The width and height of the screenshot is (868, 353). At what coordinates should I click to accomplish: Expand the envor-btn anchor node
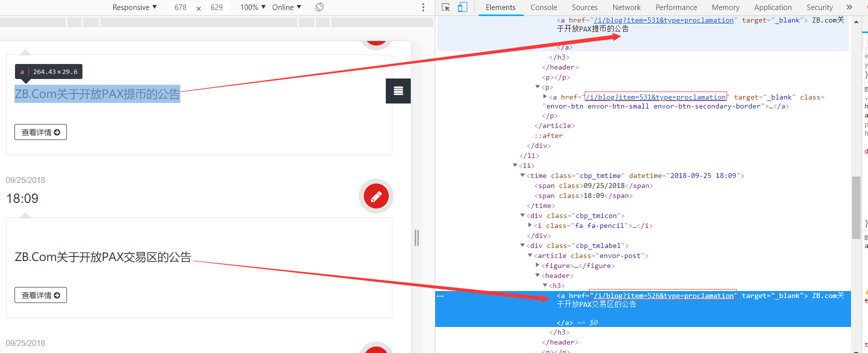click(x=545, y=96)
